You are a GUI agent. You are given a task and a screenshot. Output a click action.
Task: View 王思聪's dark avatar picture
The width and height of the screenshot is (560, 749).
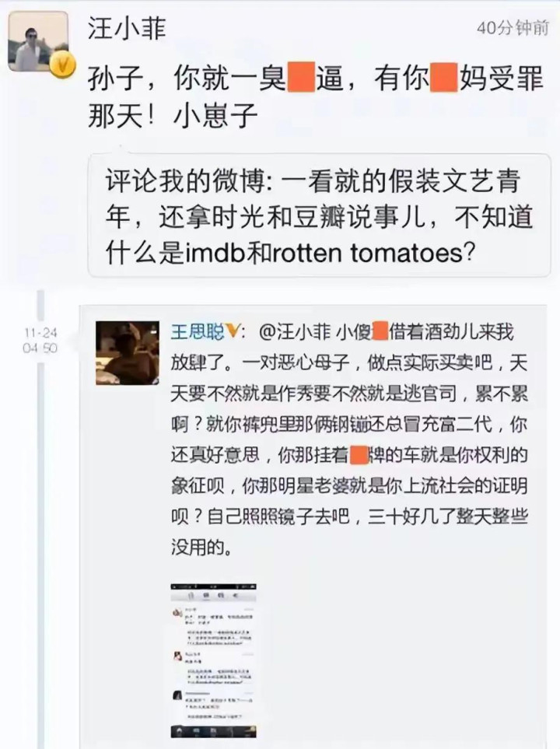(128, 353)
